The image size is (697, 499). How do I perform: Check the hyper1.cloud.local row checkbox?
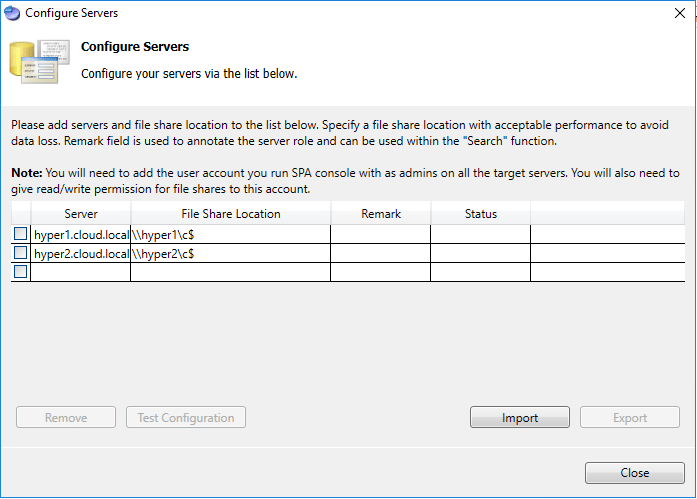[x=21, y=234]
